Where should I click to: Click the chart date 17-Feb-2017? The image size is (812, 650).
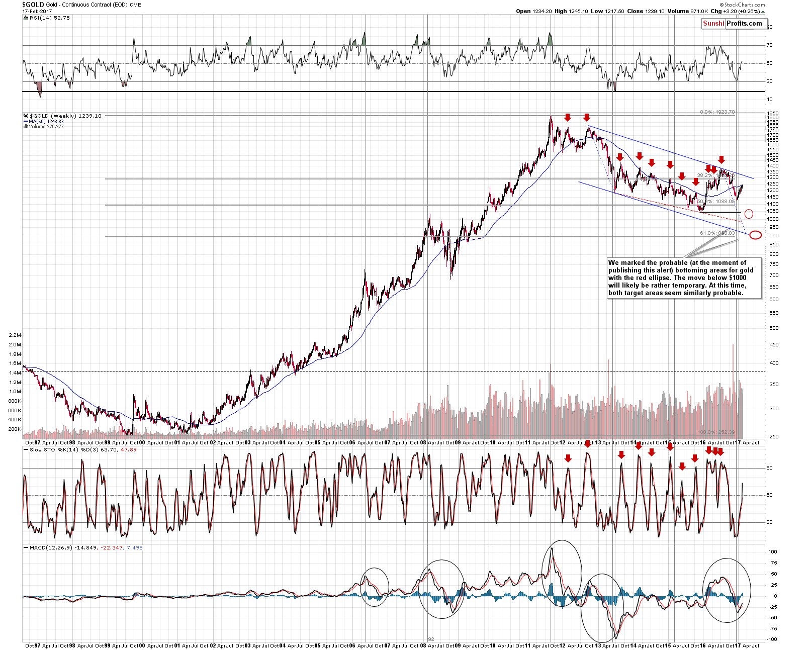pyautogui.click(x=37, y=11)
